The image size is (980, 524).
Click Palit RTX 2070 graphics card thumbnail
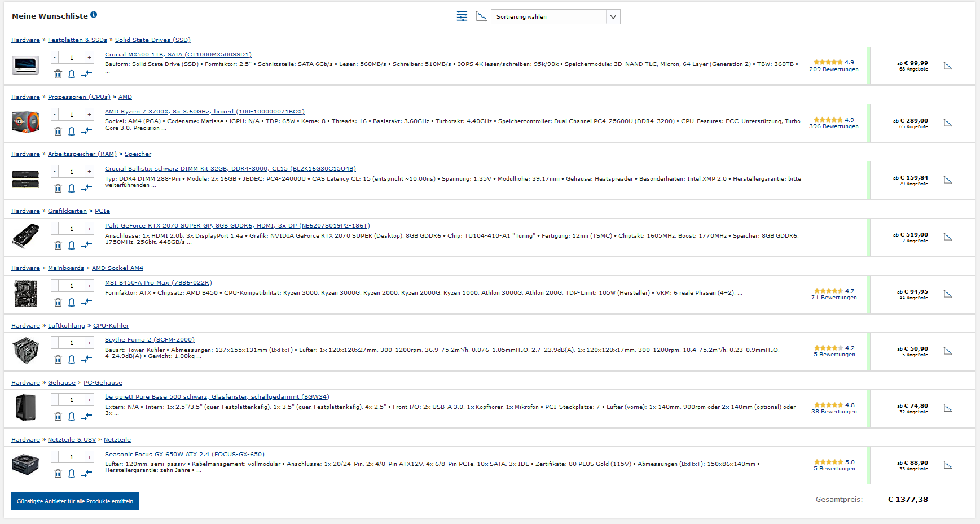tap(25, 236)
